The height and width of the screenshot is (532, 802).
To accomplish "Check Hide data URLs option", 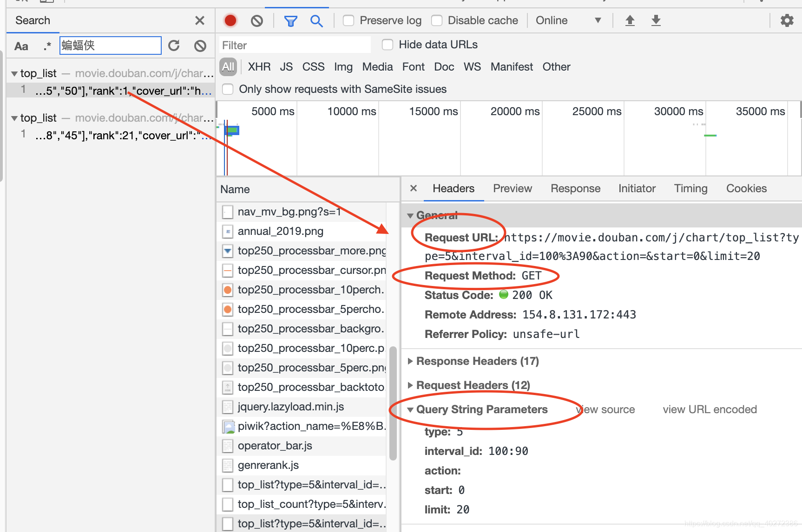I will coord(388,45).
